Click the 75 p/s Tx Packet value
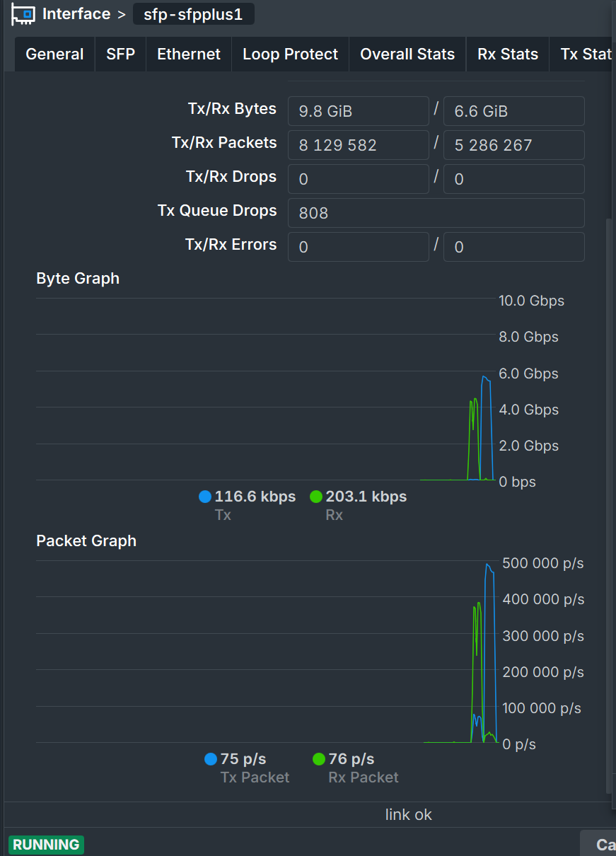 [243, 759]
